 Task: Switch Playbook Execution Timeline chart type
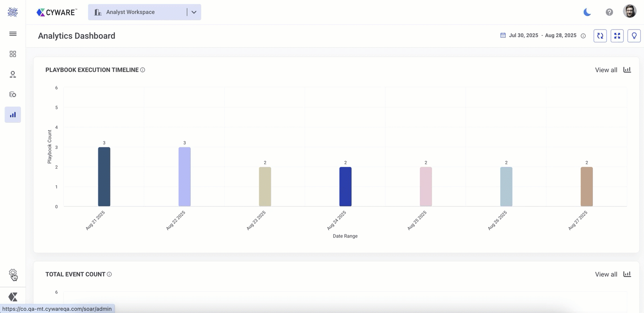(627, 70)
